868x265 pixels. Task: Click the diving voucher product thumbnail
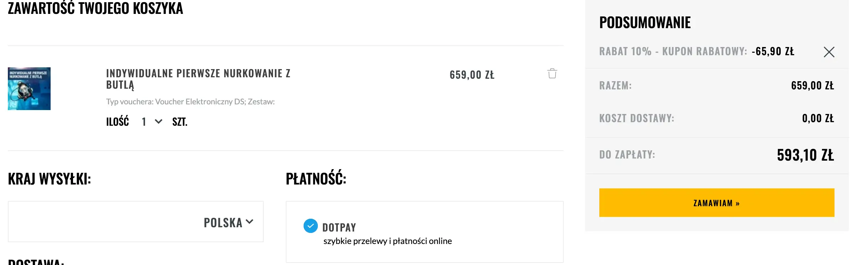[29, 89]
